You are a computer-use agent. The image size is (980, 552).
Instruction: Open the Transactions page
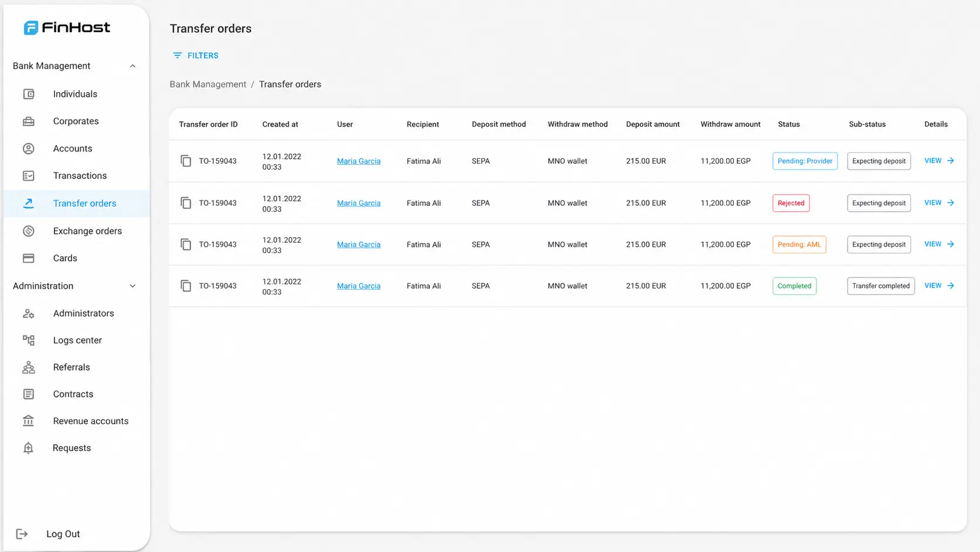tap(76, 176)
